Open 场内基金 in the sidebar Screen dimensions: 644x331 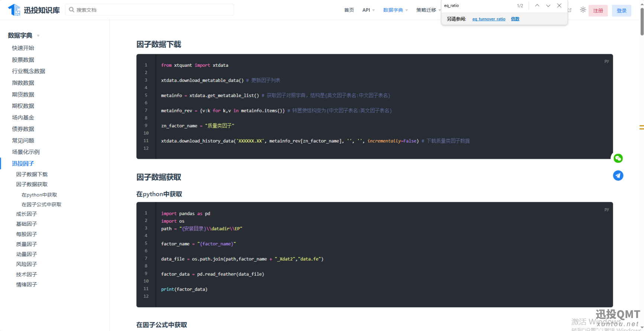23,118
